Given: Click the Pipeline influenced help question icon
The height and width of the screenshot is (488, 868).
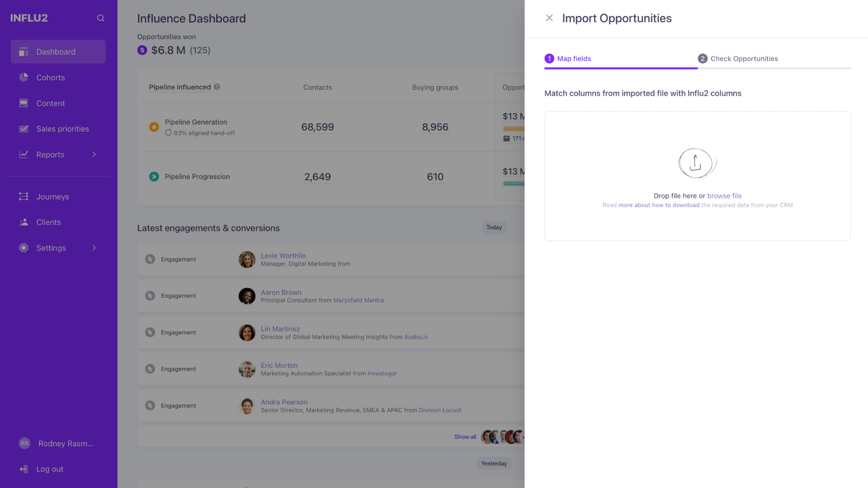Looking at the screenshot, I should click(x=217, y=87).
